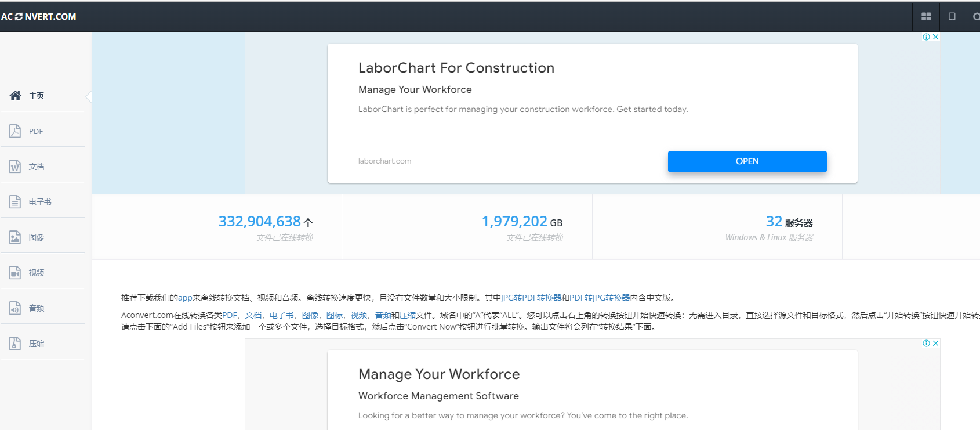Open the JPG转PDF转换器 link
980x430 pixels.
click(531, 298)
